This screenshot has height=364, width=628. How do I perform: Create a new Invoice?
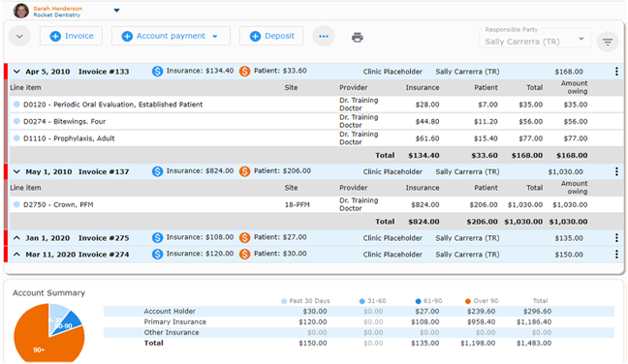(x=72, y=36)
